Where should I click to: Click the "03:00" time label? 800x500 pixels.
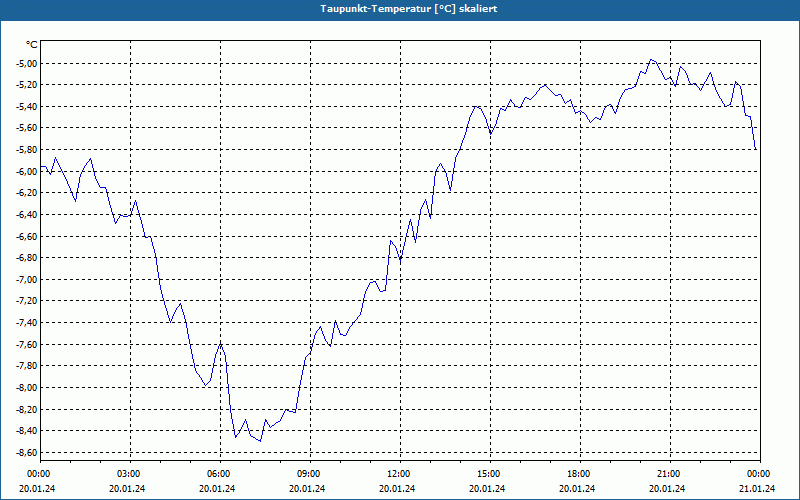130,474
